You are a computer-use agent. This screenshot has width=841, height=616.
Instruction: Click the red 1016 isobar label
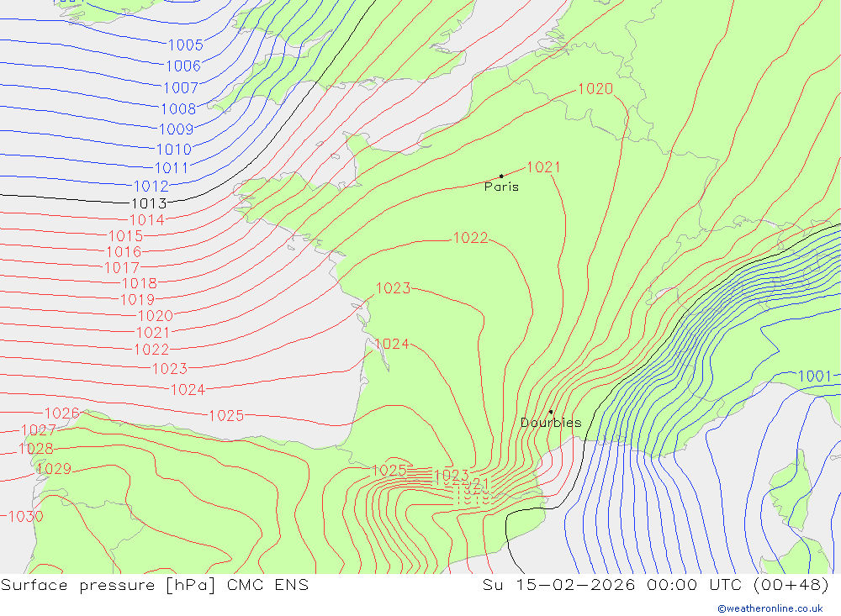[x=124, y=252]
